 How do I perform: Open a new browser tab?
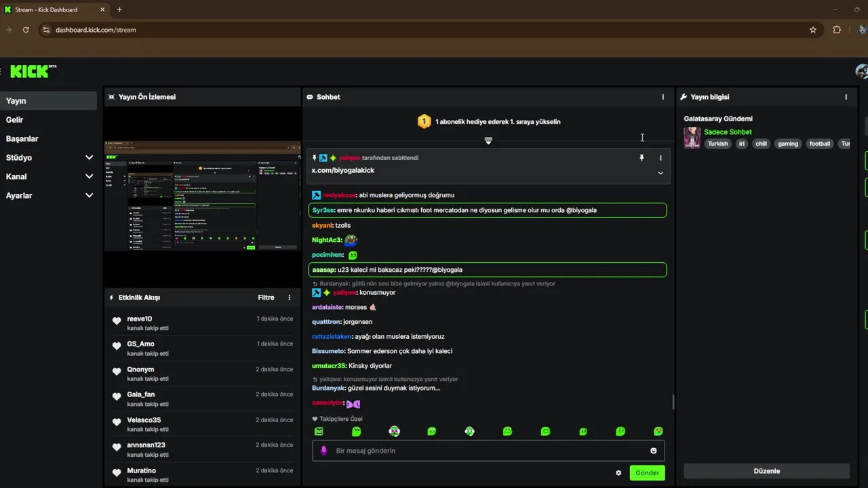(x=119, y=9)
